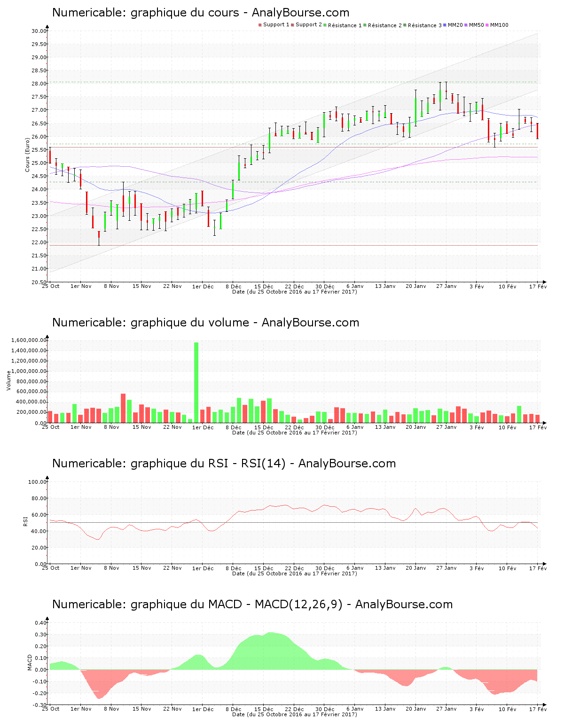
Task: Click the Date caption under the RSI chart
Action: tap(295, 573)
